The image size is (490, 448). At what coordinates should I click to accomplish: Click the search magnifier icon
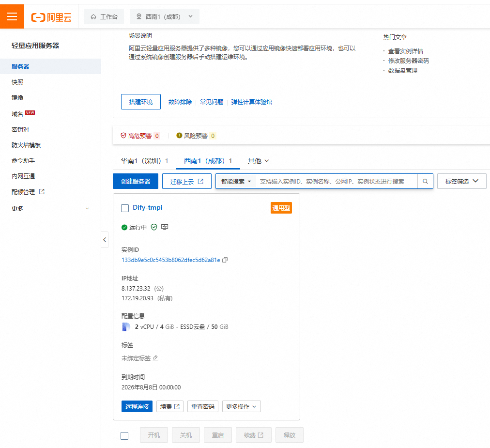(425, 181)
